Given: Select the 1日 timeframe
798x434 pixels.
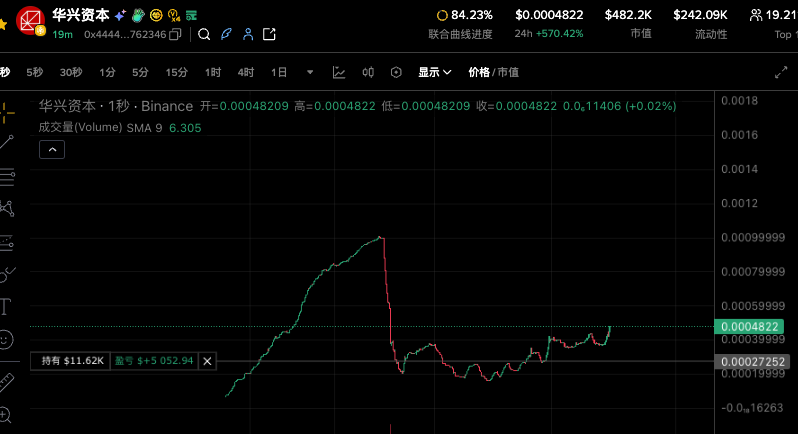Looking at the screenshot, I should pyautogui.click(x=279, y=72).
